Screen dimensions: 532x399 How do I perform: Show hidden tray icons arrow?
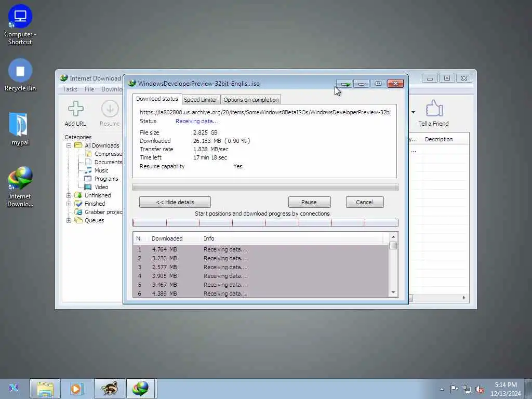(442, 389)
